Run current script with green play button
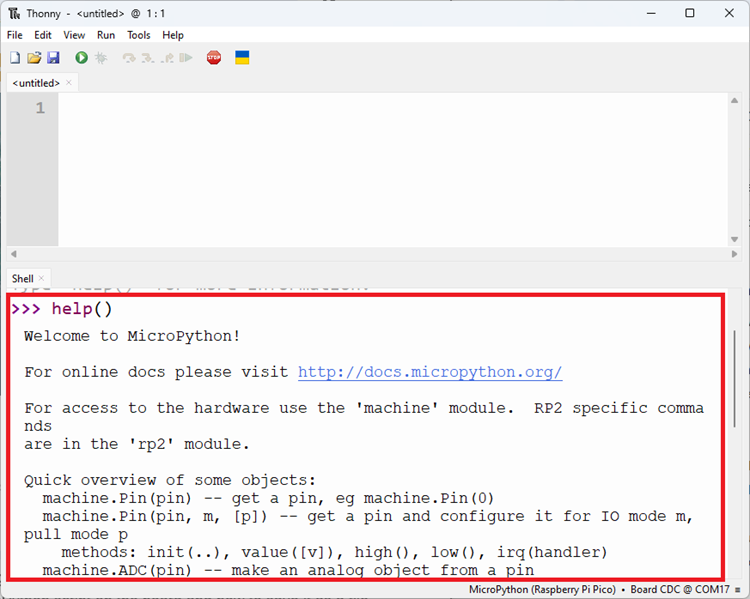 (81, 58)
